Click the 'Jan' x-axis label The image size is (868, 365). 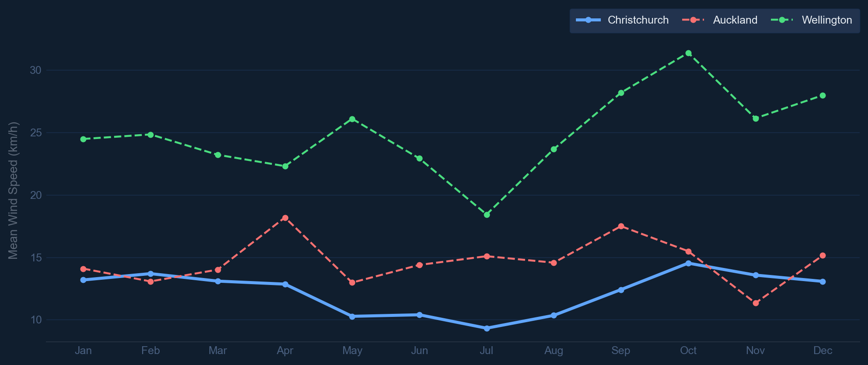(83, 351)
